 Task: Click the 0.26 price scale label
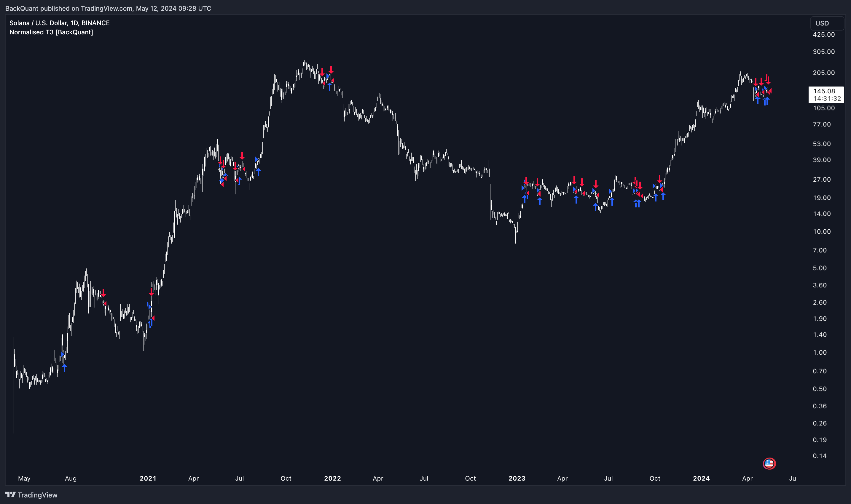819,423
